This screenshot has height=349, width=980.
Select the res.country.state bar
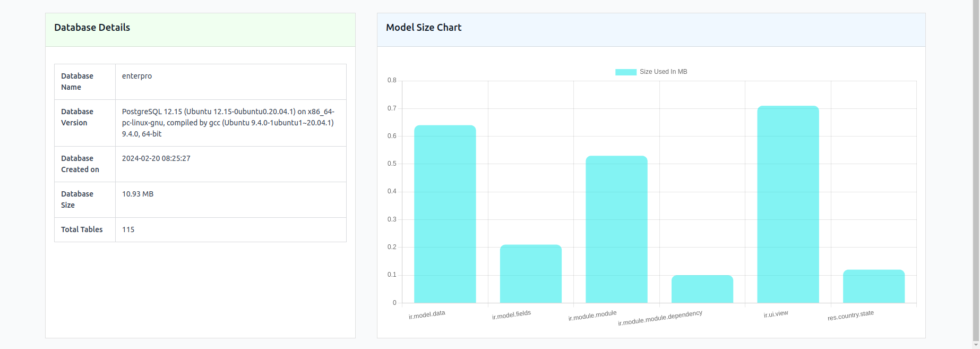(873, 286)
